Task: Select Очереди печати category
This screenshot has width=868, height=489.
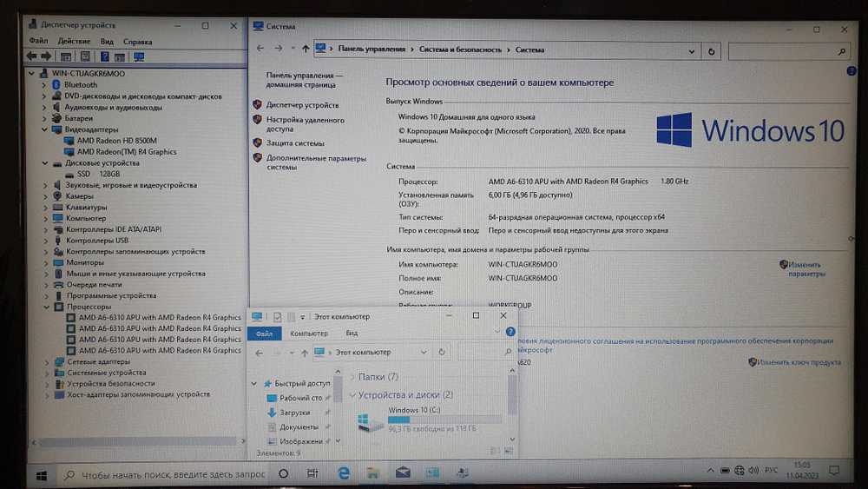Action: coord(94,285)
